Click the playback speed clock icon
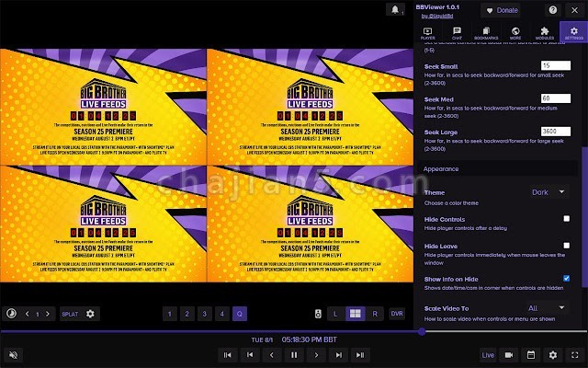This screenshot has width=588, height=368. coord(12,314)
